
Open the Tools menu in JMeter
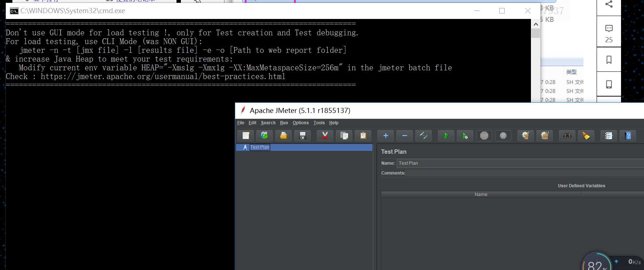tap(319, 123)
